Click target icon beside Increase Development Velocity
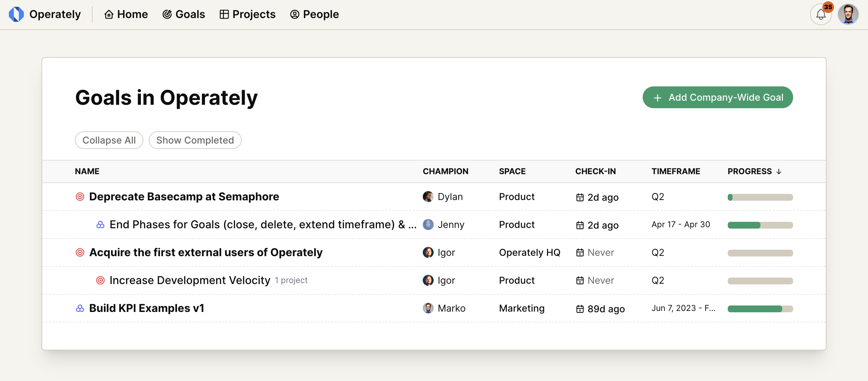The image size is (868, 381). click(x=100, y=280)
